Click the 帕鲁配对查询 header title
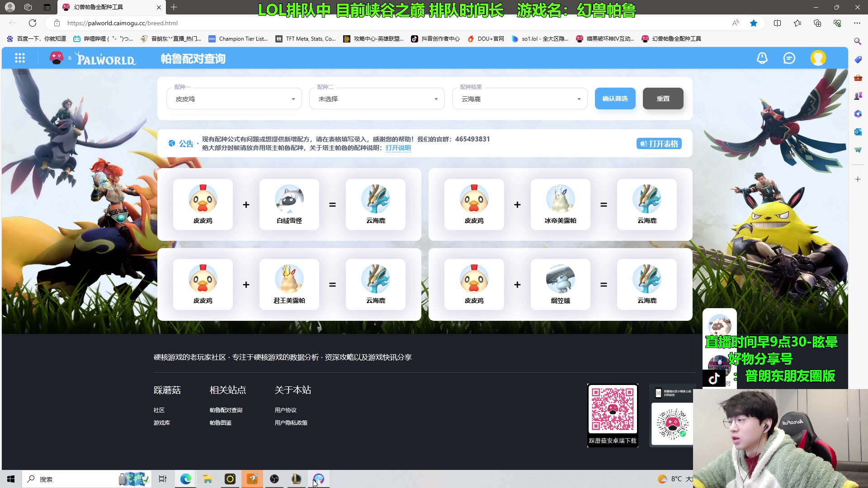Image resolution: width=868 pixels, height=488 pixels. click(193, 59)
